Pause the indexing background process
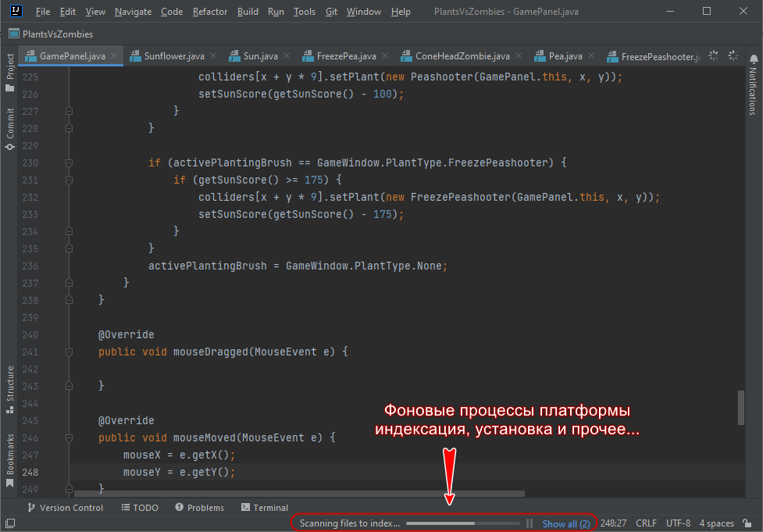The height and width of the screenshot is (532, 763). click(529, 523)
